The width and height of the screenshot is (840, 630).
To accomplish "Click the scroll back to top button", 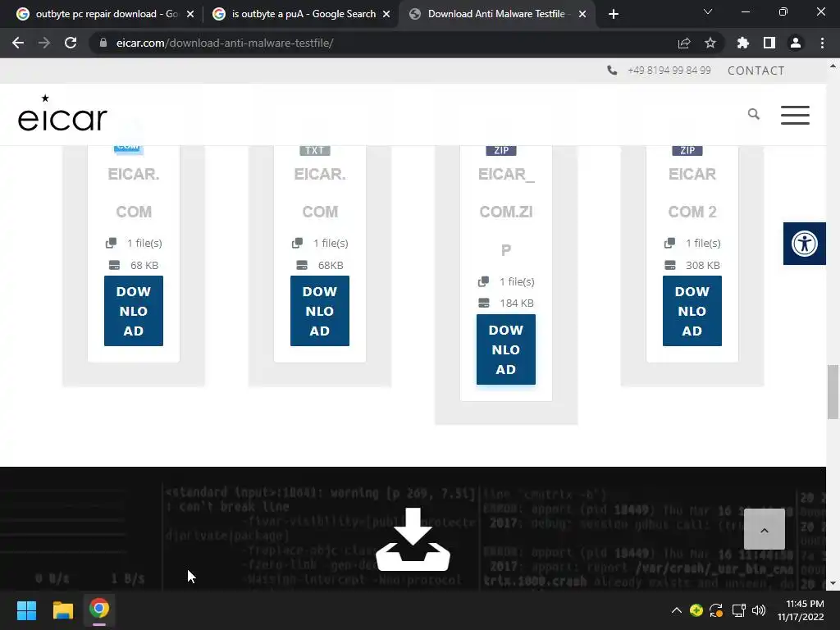I will (x=765, y=529).
